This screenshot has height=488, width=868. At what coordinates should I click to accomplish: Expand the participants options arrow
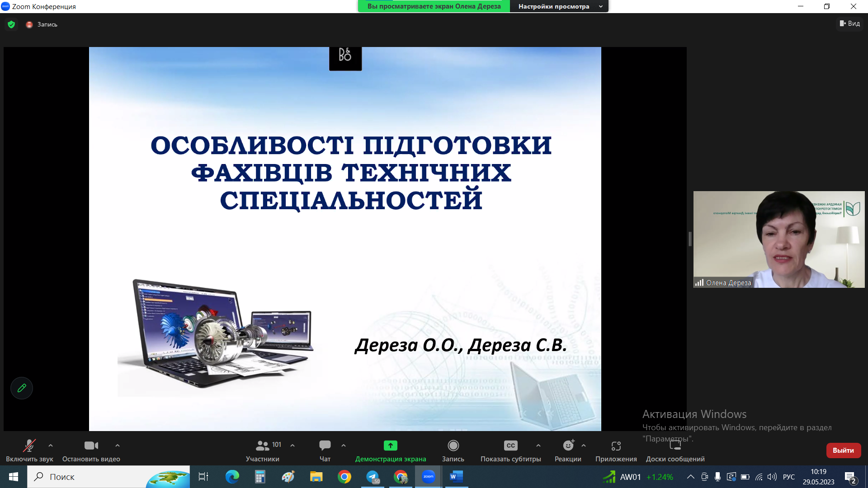coord(292,446)
